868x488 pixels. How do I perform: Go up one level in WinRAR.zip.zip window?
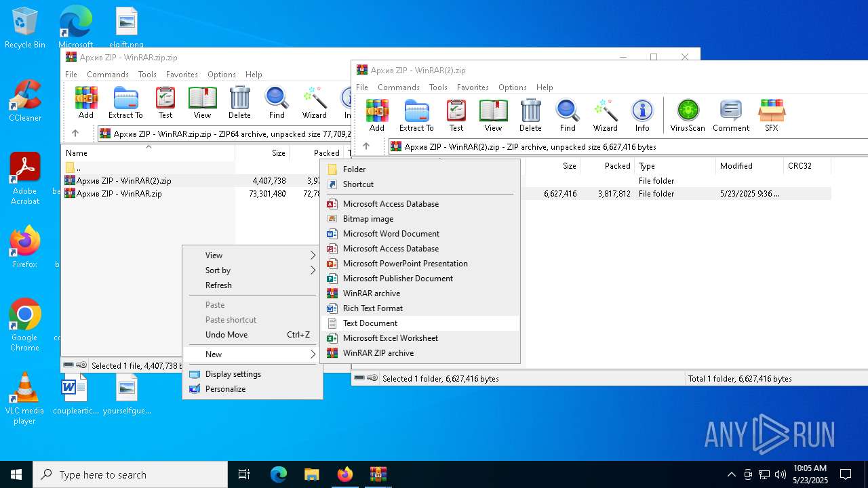pos(75,134)
